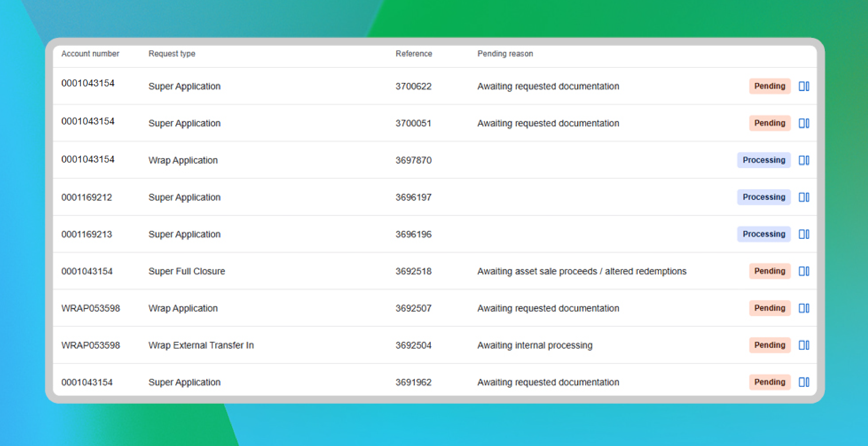Click the Pending reason column header
Viewport: 868px width, 446px height.
pos(505,54)
